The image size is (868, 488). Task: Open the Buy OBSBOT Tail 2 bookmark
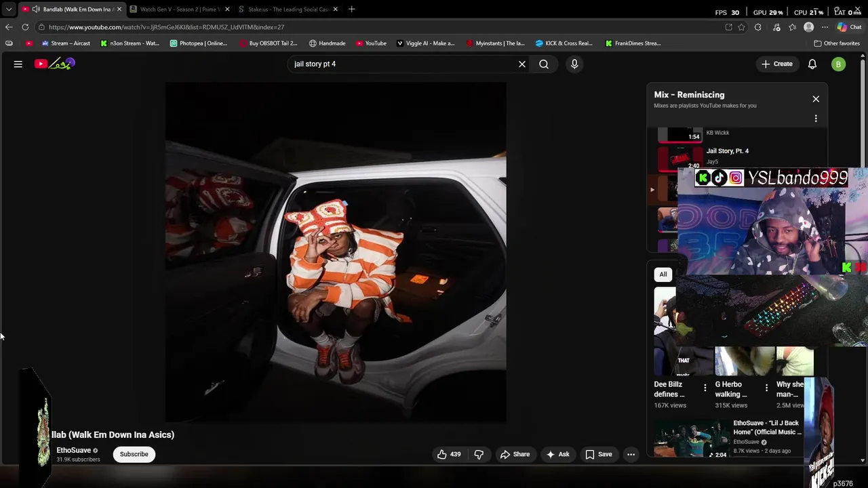269,43
